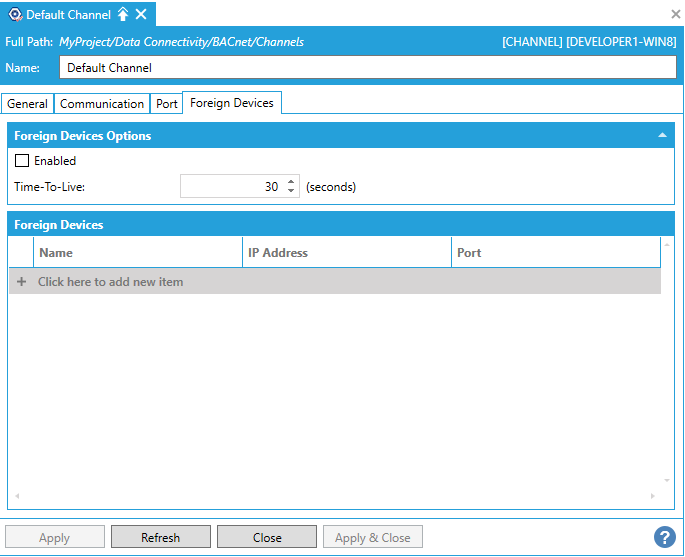The height and width of the screenshot is (557, 685).
Task: Increase Time-To-Live with the up arrow
Action: click(x=291, y=182)
